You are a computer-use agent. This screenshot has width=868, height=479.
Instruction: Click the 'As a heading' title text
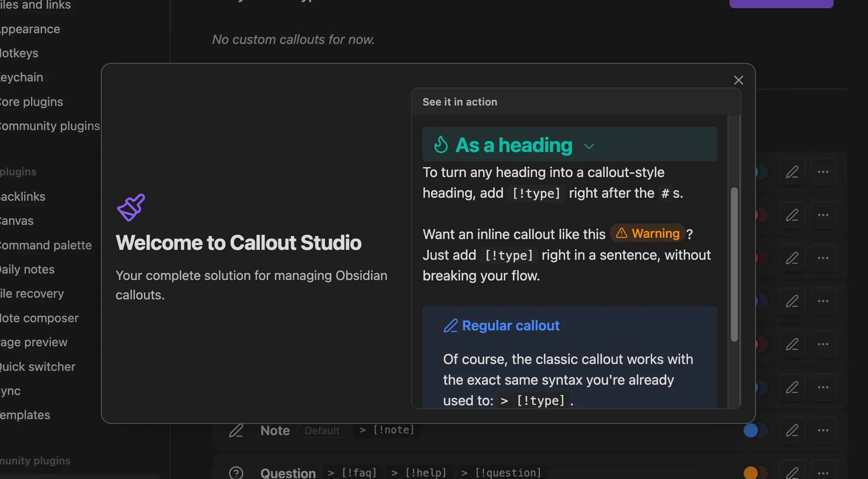tap(514, 145)
